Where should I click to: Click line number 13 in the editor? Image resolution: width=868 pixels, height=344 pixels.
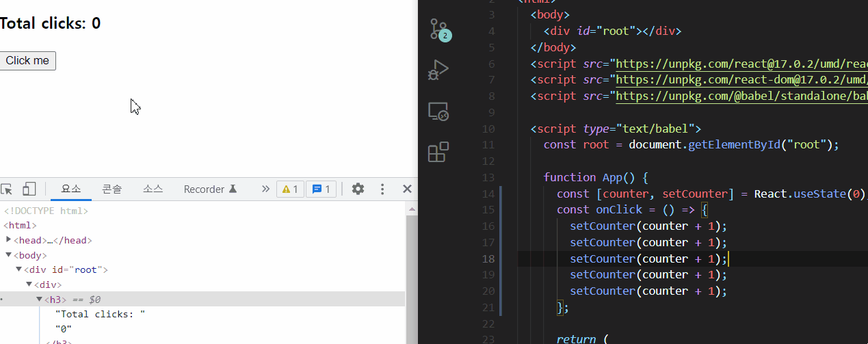(488, 177)
